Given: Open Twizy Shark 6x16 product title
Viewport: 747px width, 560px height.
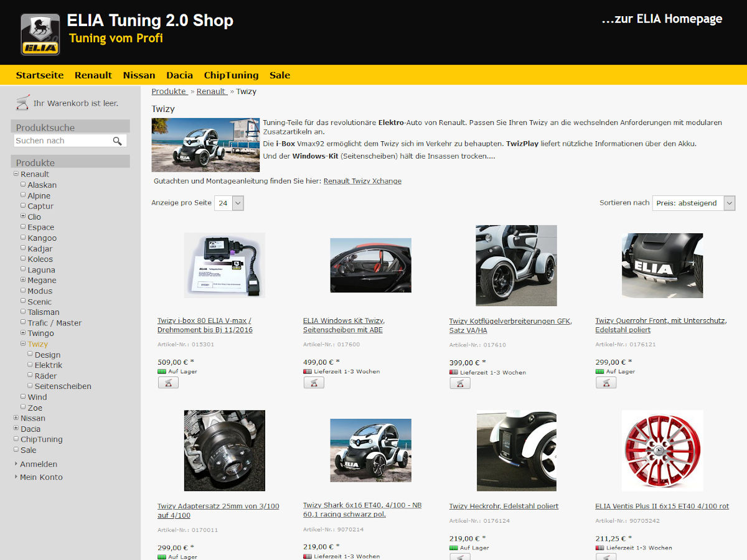Looking at the screenshot, I should click(362, 510).
